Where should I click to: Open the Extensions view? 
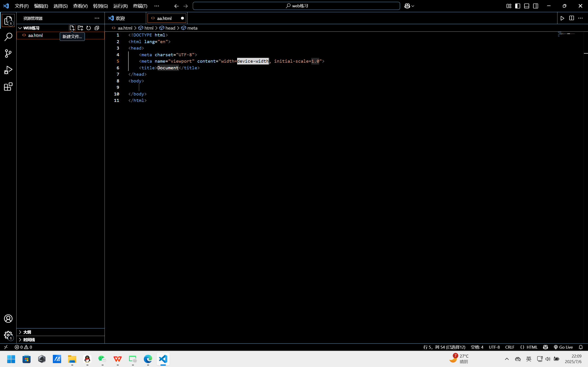pos(8,87)
